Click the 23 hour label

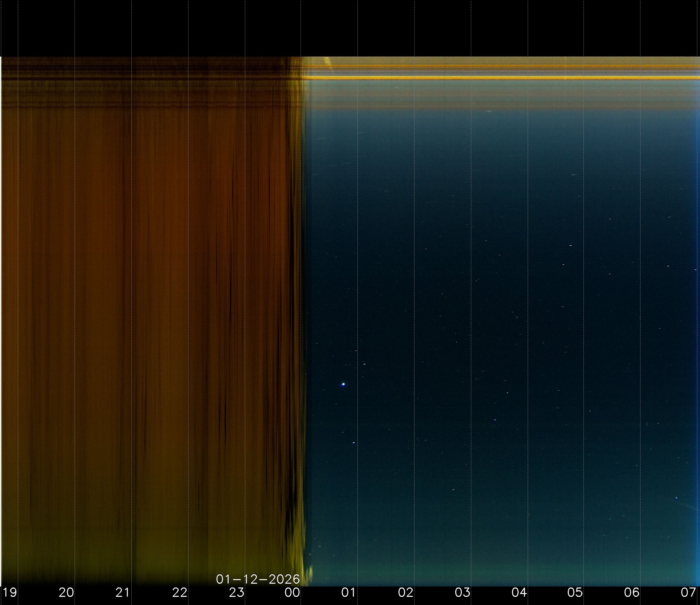click(236, 592)
